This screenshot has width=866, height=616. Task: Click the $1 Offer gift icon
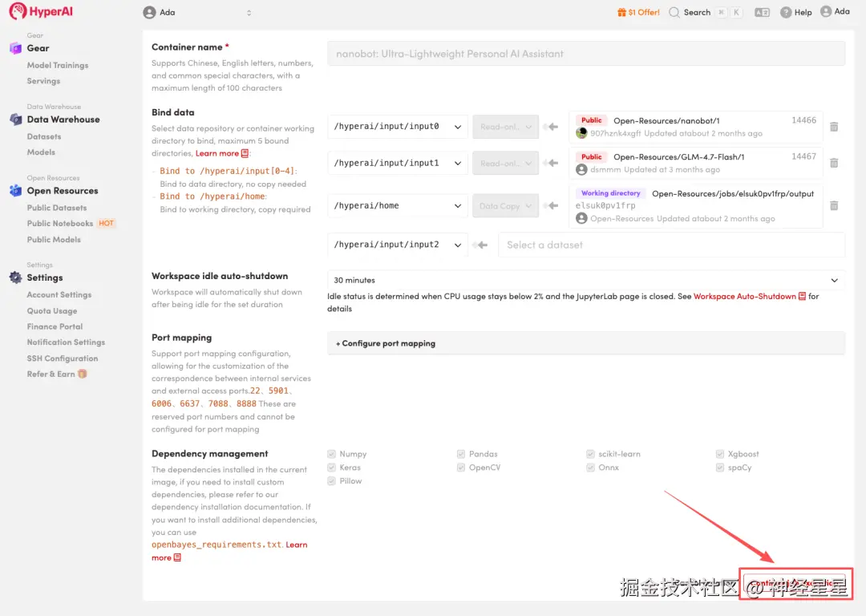pyautogui.click(x=621, y=12)
